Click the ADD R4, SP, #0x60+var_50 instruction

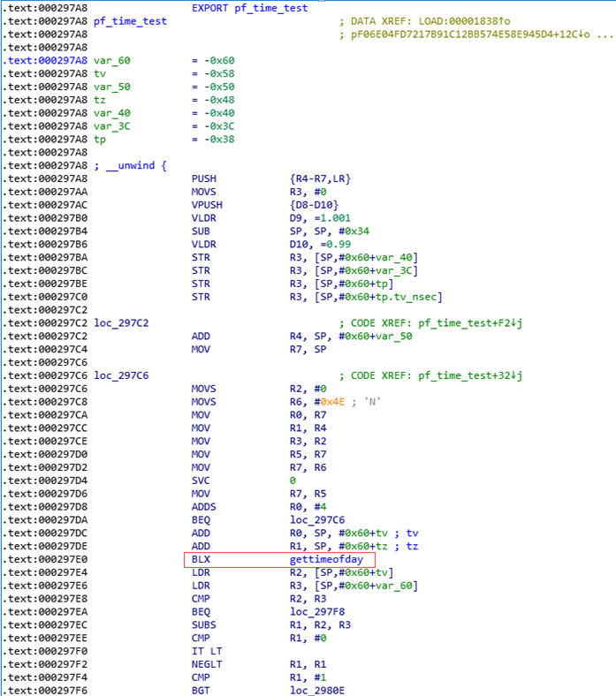pos(302,337)
